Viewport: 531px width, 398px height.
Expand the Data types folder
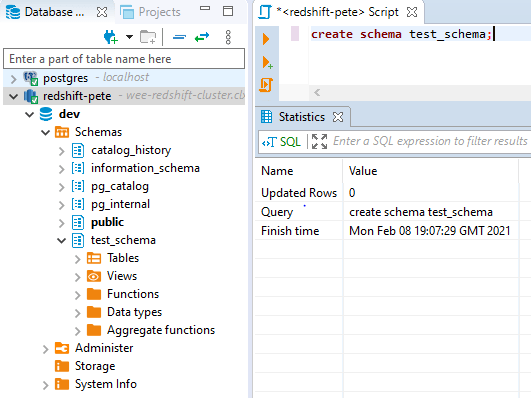pos(78,313)
